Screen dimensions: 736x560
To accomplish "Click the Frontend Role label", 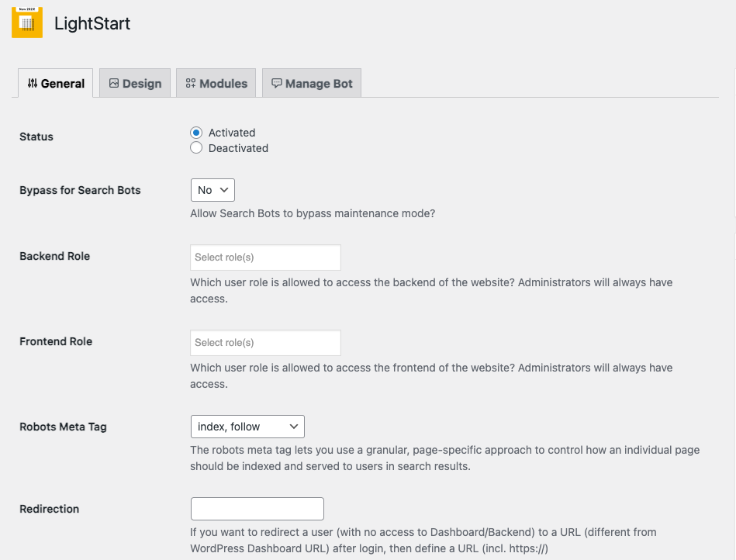I will point(56,342).
